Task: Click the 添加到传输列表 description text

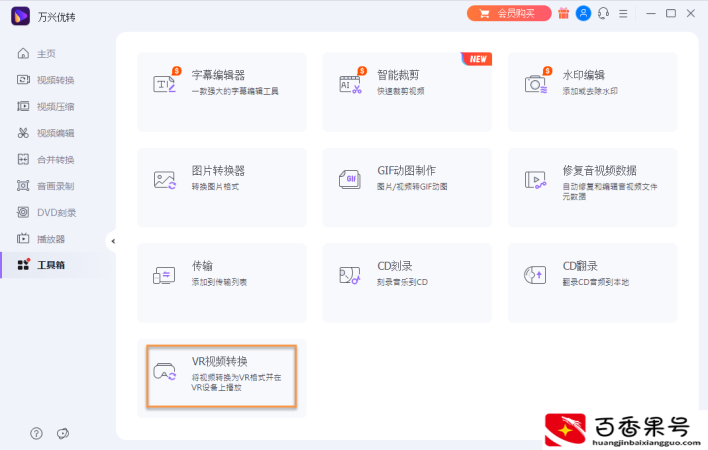Action: 219,282
